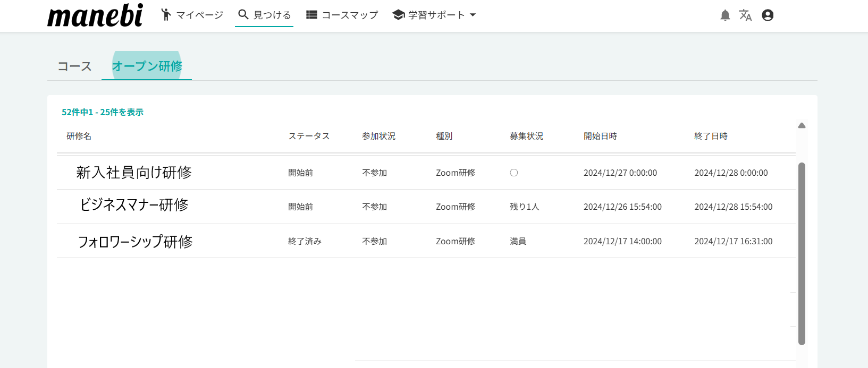The width and height of the screenshot is (868, 368).
Task: Open the user account profile icon
Action: coord(768,15)
